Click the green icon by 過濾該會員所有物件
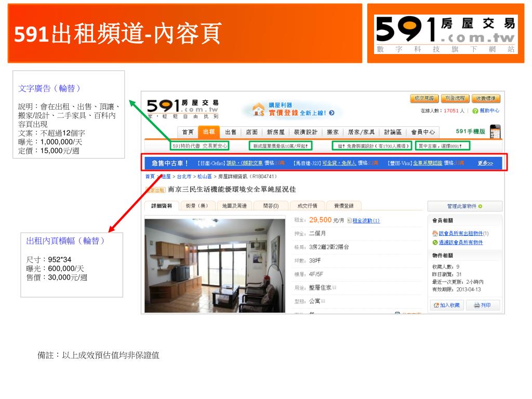The image size is (532, 399). 435,242
